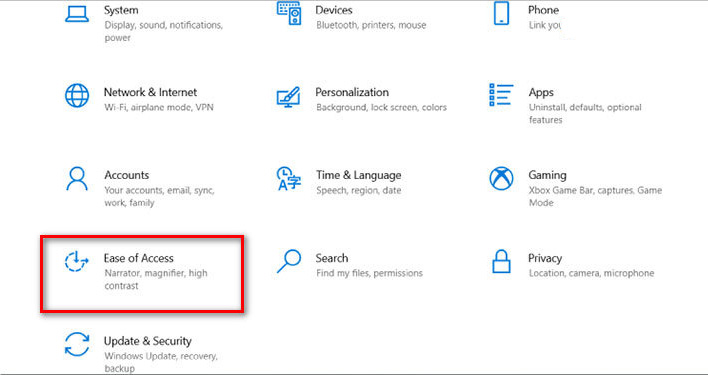This screenshot has width=708, height=375.
Task: Select the Search magnifying glass icon
Action: coord(289,262)
